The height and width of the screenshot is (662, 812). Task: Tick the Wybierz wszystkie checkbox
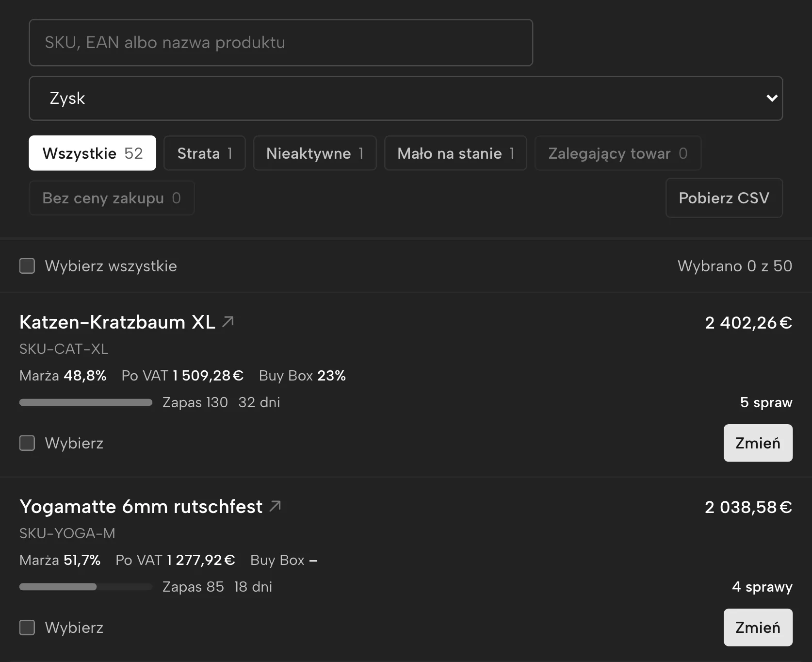pos(27,266)
